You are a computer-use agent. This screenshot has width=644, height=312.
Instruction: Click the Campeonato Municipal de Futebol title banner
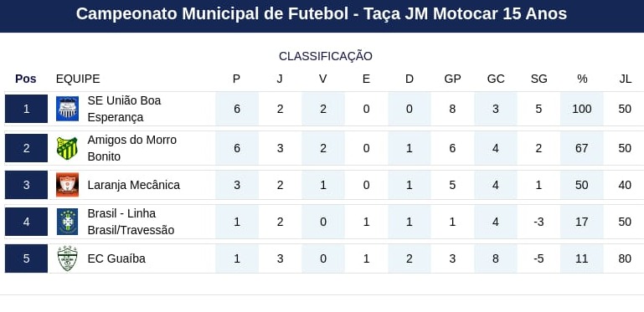[x=322, y=16]
